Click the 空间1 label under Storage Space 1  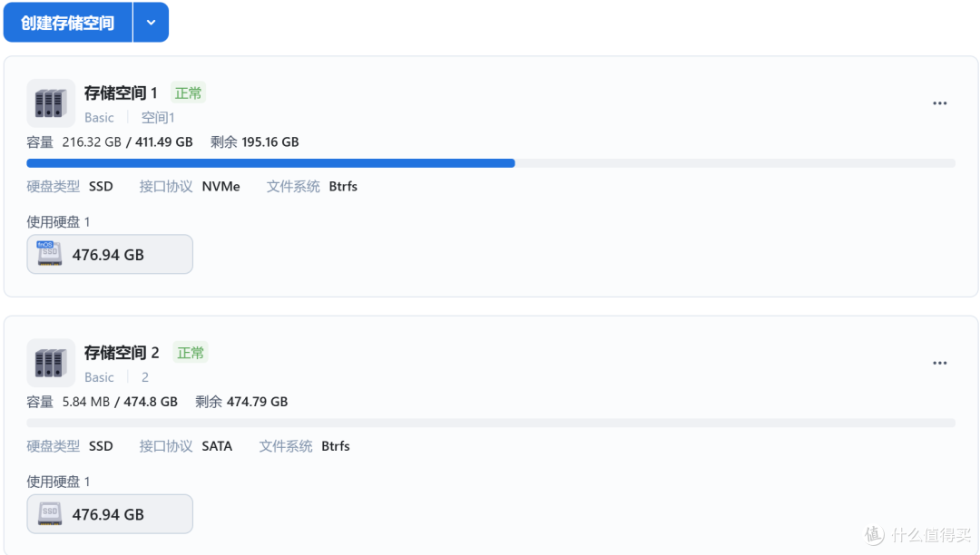158,117
